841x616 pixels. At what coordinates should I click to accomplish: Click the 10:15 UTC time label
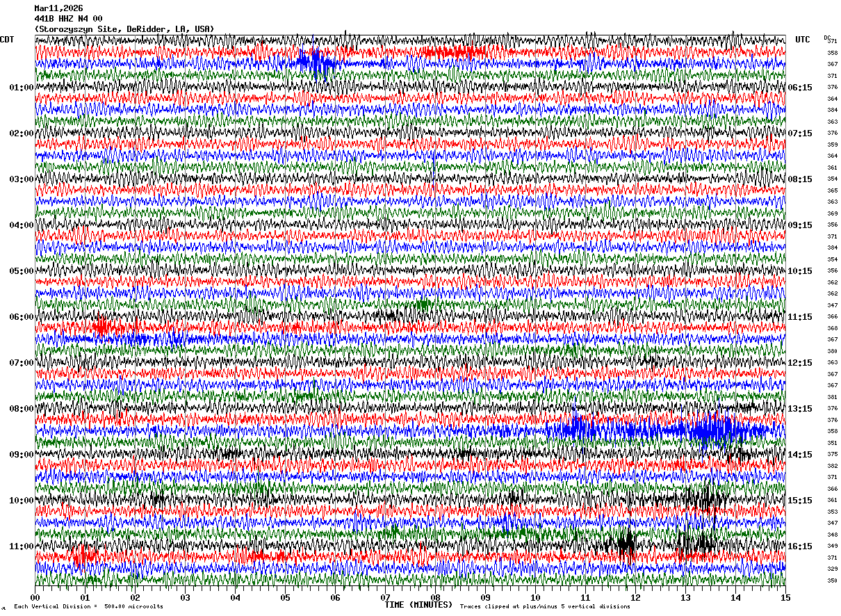[800, 271]
